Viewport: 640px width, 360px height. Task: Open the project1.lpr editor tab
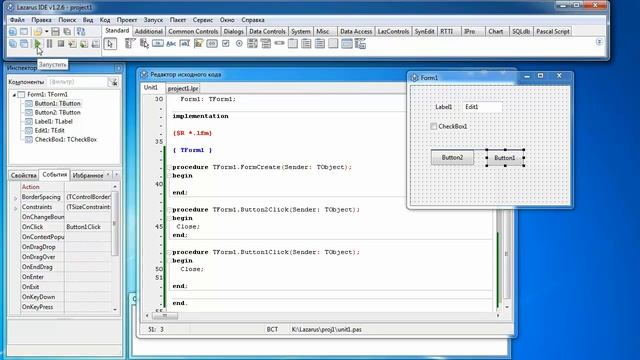183,88
